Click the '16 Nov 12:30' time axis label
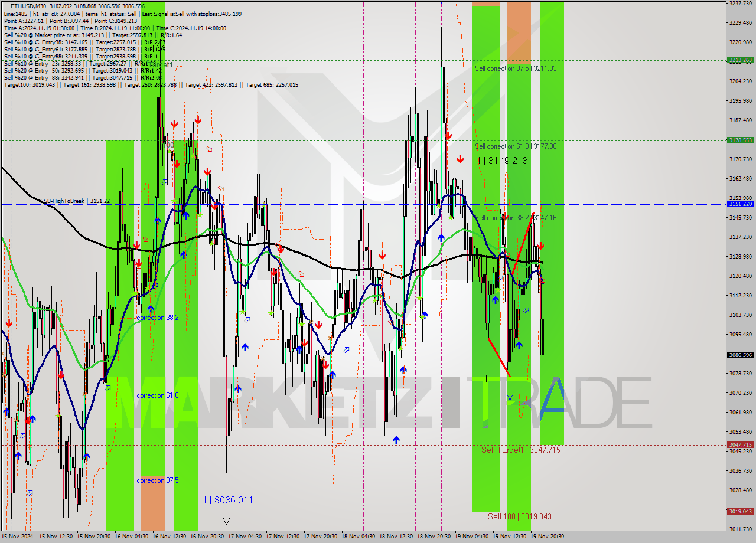Viewport: 756px width, 543px height. (x=170, y=537)
